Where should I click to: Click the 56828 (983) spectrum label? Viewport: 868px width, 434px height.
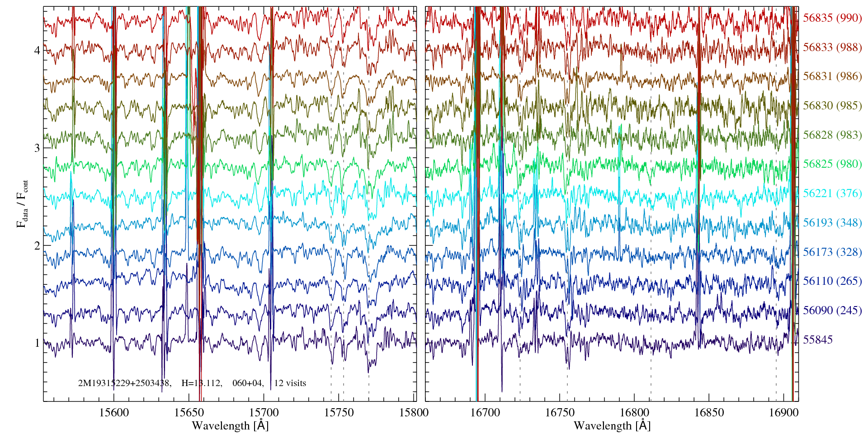pyautogui.click(x=832, y=135)
